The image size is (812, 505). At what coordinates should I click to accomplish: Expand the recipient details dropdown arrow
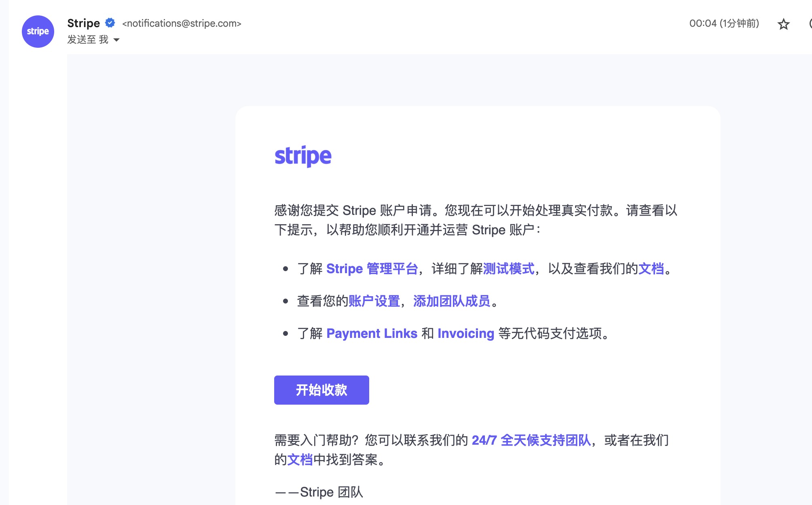pyautogui.click(x=116, y=40)
